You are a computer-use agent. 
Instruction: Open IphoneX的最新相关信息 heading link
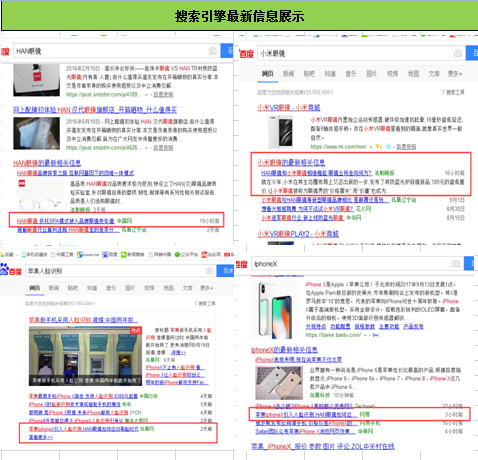pos(284,350)
